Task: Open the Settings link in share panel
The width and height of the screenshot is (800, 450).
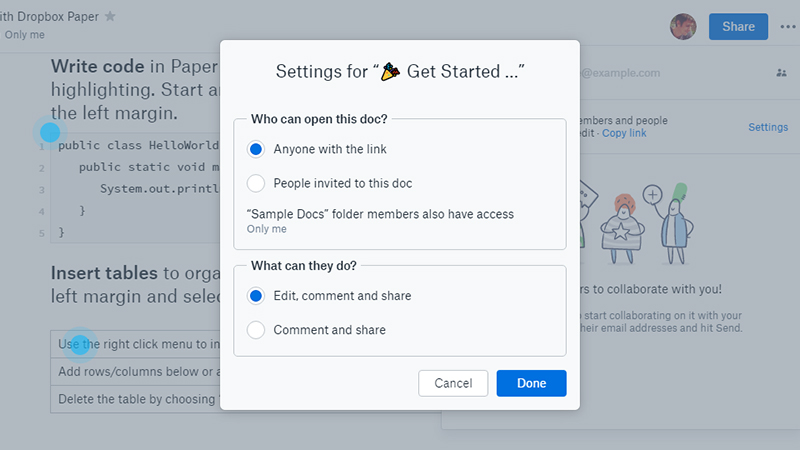Action: pyautogui.click(x=768, y=127)
